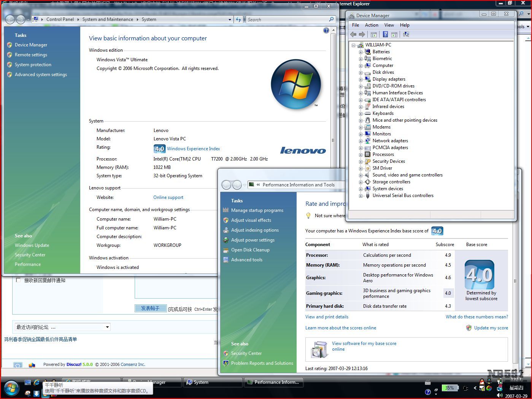Open the View menu in Device Manager

pos(389,25)
